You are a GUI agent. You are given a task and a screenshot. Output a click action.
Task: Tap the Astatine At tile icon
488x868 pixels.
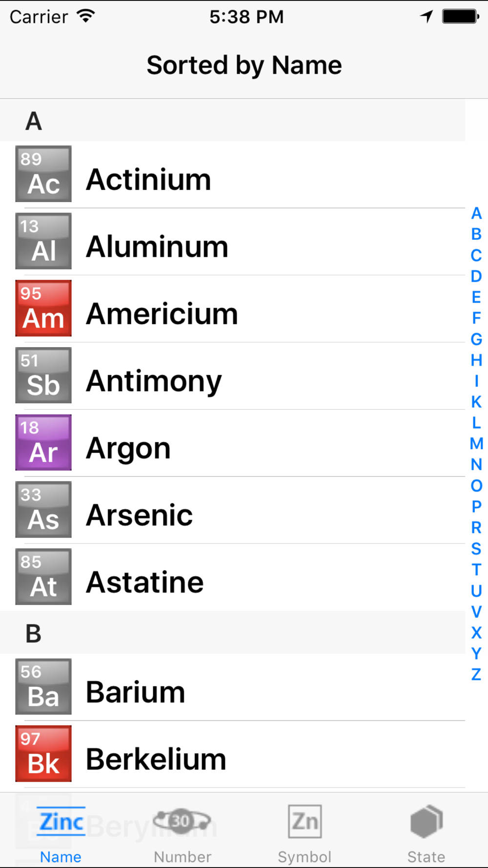(x=43, y=577)
